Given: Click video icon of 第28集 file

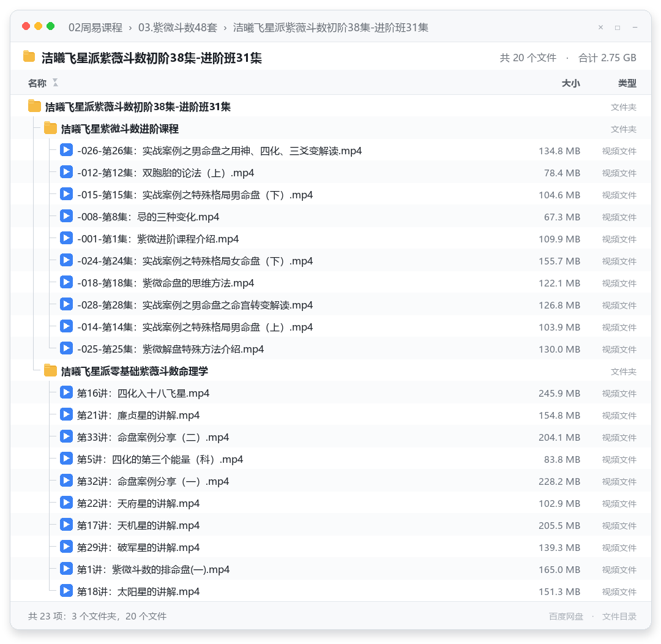Looking at the screenshot, I should point(66,304).
